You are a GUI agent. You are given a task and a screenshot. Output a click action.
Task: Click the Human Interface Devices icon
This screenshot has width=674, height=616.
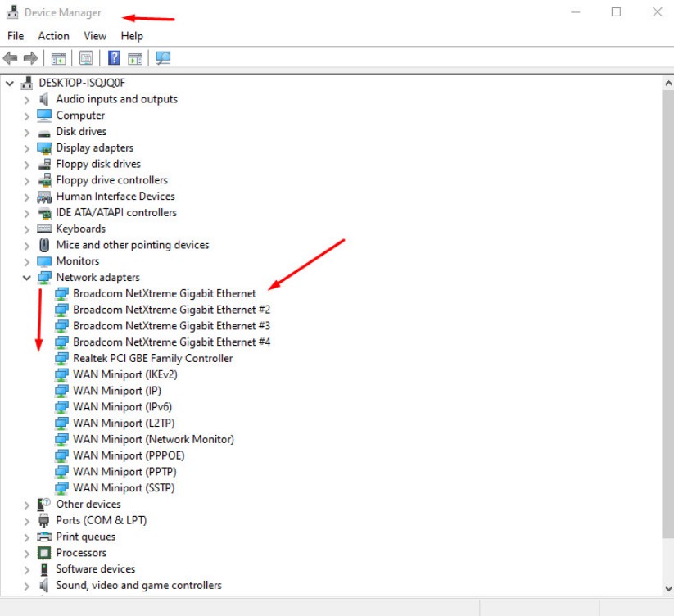pyautogui.click(x=44, y=197)
